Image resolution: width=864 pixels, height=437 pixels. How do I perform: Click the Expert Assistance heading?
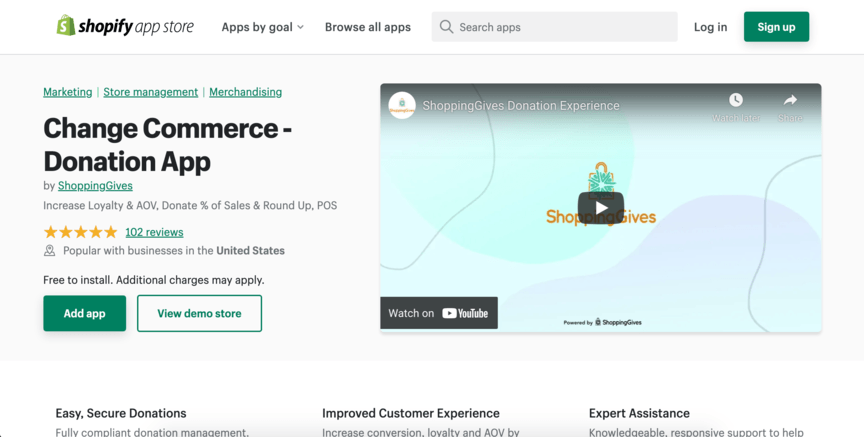coord(639,413)
